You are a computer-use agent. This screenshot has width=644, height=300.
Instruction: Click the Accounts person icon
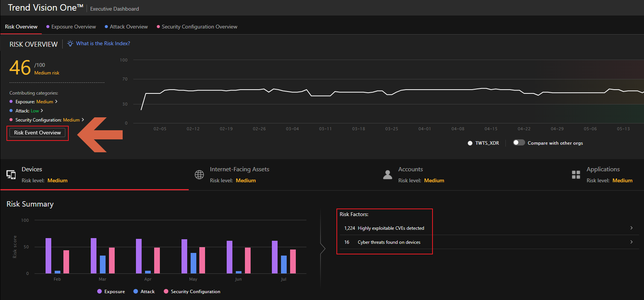388,175
